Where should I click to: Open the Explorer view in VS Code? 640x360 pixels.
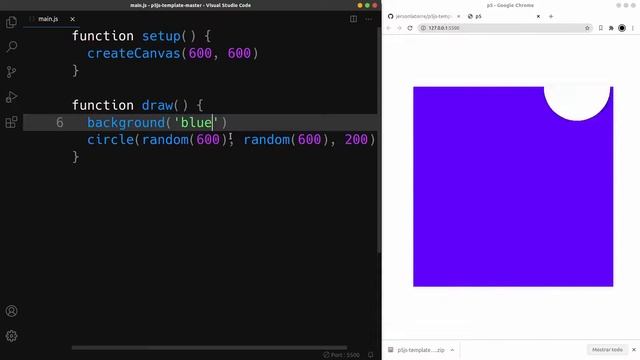11,22
